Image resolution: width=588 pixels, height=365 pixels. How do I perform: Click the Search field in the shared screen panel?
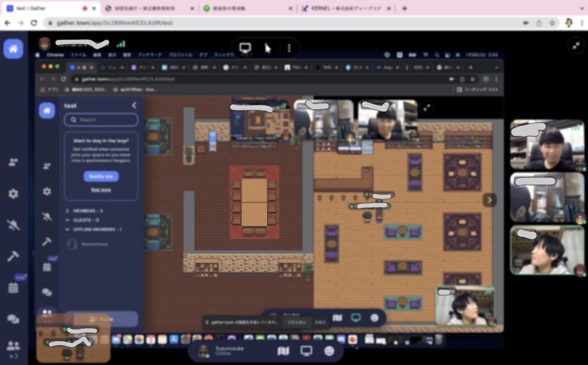[x=101, y=120]
